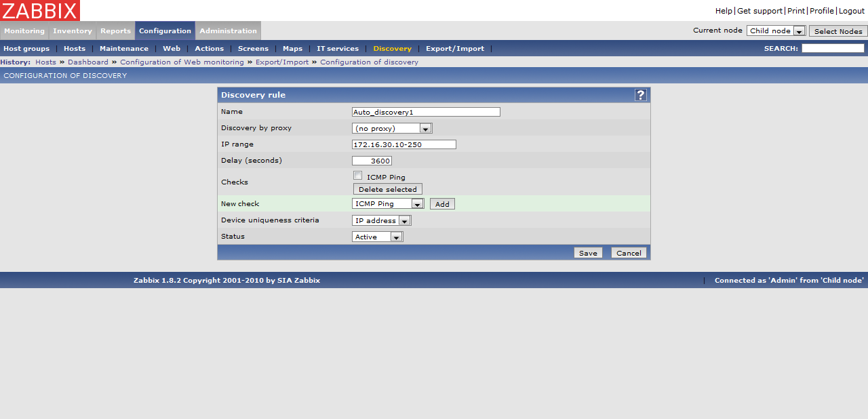Open Device uniqueness criteria dropdown
Viewport: 868px width, 419px height.
(382, 220)
